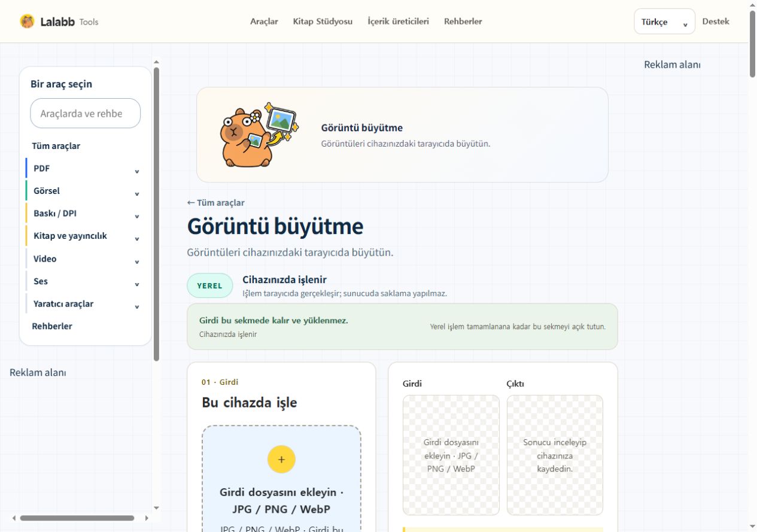Click the sidebar scroll-left arrow
Screen dimensions: 757x532
tap(13, 518)
